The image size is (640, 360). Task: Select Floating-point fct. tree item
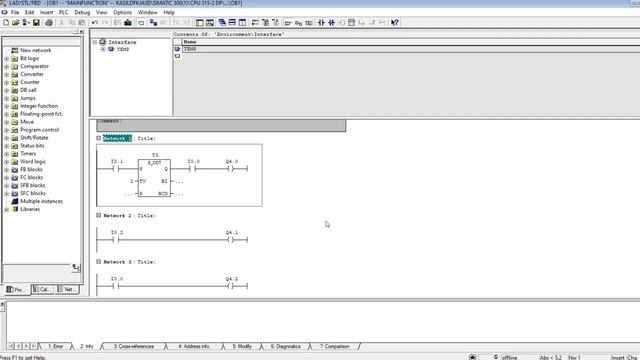pos(41,114)
